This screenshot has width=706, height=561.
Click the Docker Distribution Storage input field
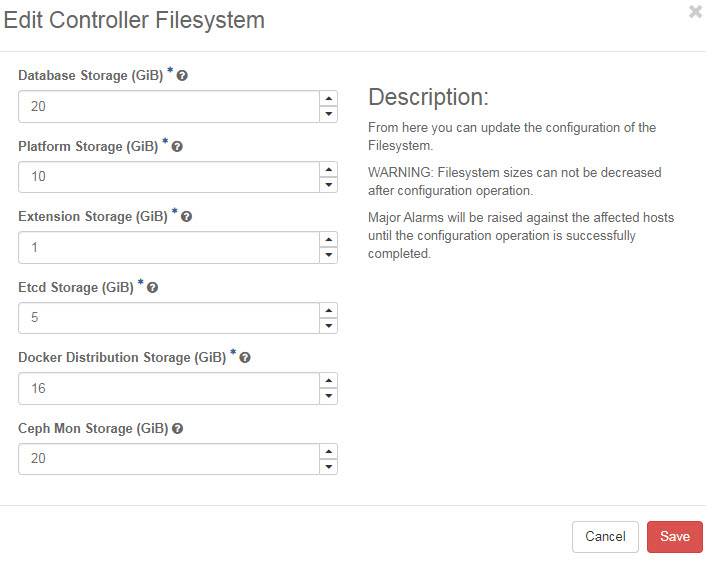click(167, 388)
